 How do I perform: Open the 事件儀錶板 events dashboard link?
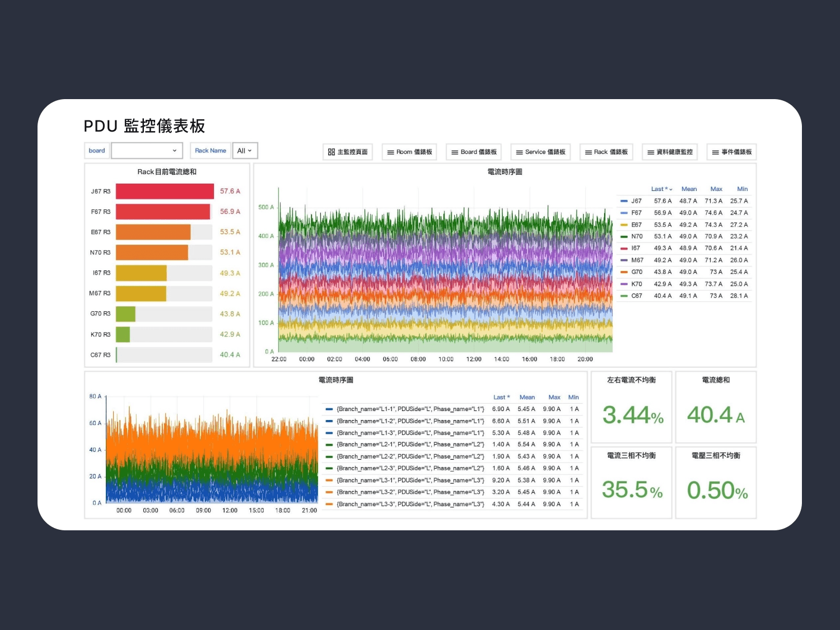tap(731, 152)
